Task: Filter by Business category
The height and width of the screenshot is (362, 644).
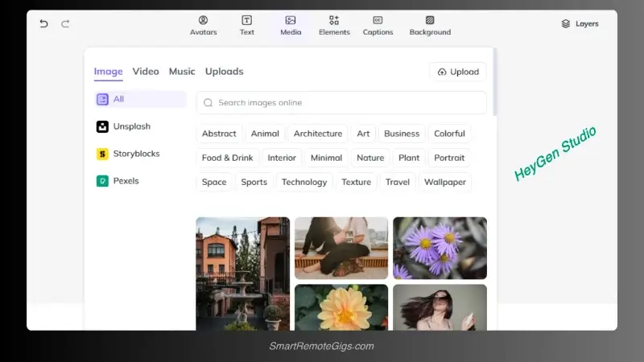Action: click(402, 134)
